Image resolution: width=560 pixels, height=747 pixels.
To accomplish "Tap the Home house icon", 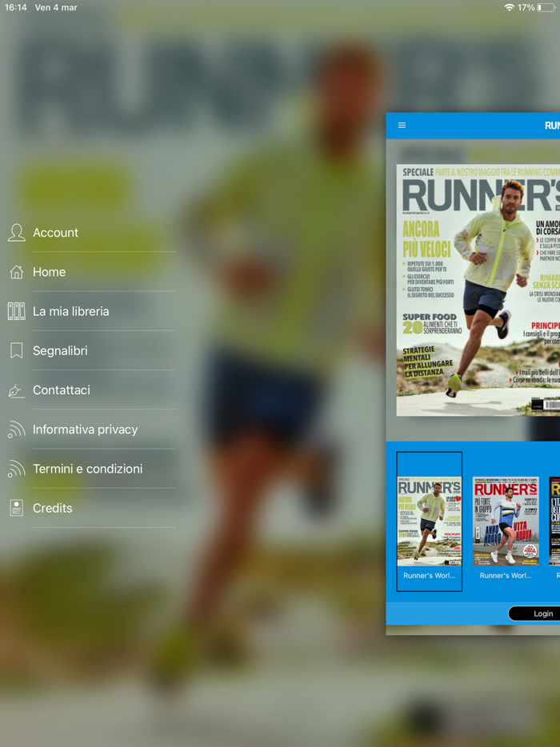I will click(x=16, y=272).
